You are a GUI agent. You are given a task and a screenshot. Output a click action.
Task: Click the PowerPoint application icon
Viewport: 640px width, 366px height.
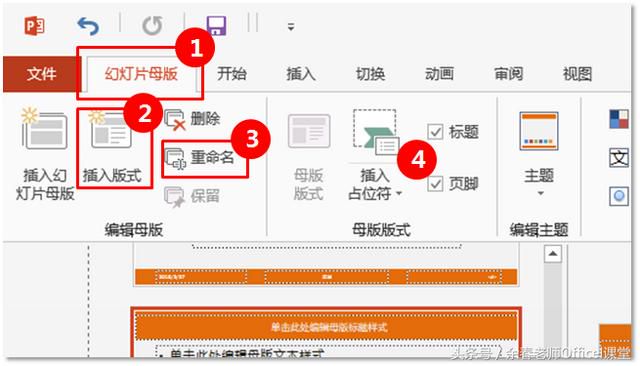(x=34, y=26)
